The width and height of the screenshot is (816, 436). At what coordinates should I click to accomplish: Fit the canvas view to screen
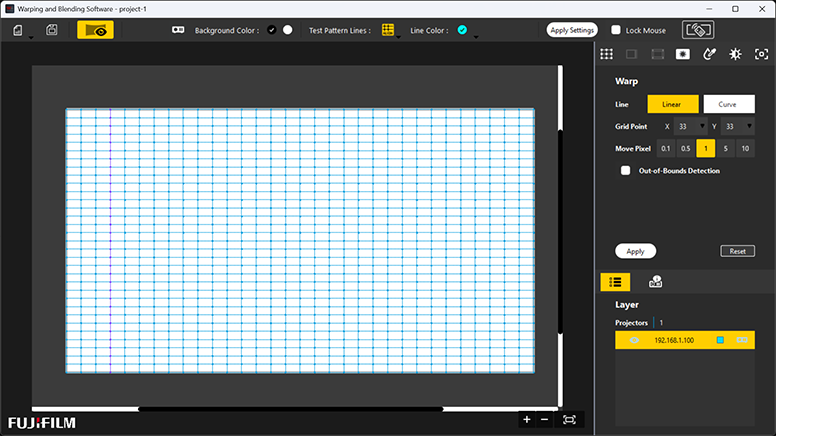pyautogui.click(x=570, y=420)
